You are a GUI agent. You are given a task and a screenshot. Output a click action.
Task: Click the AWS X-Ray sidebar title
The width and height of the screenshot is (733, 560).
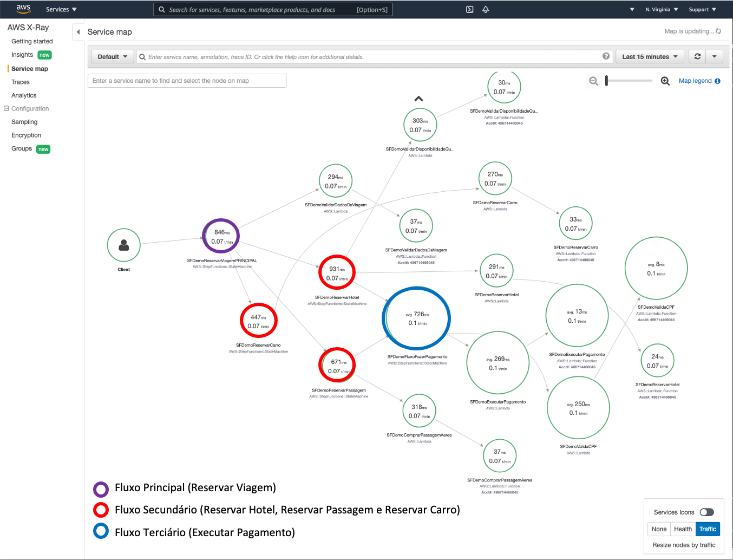(x=28, y=28)
